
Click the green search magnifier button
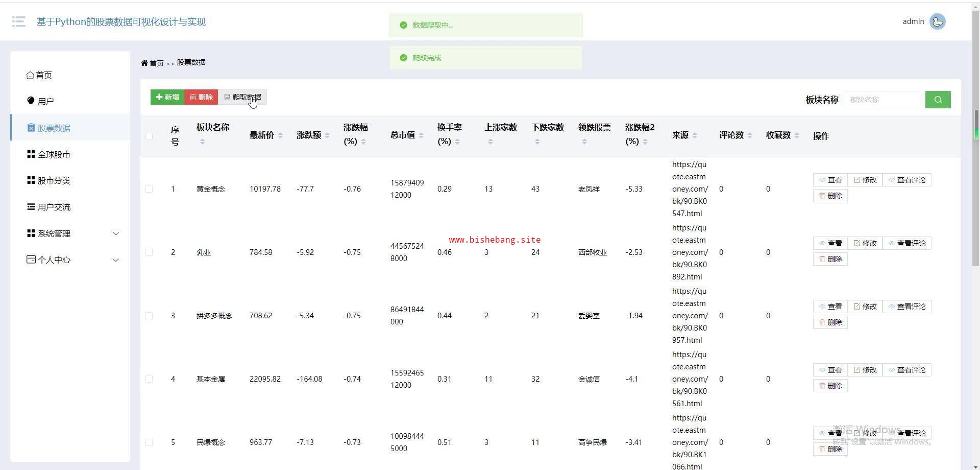click(938, 100)
